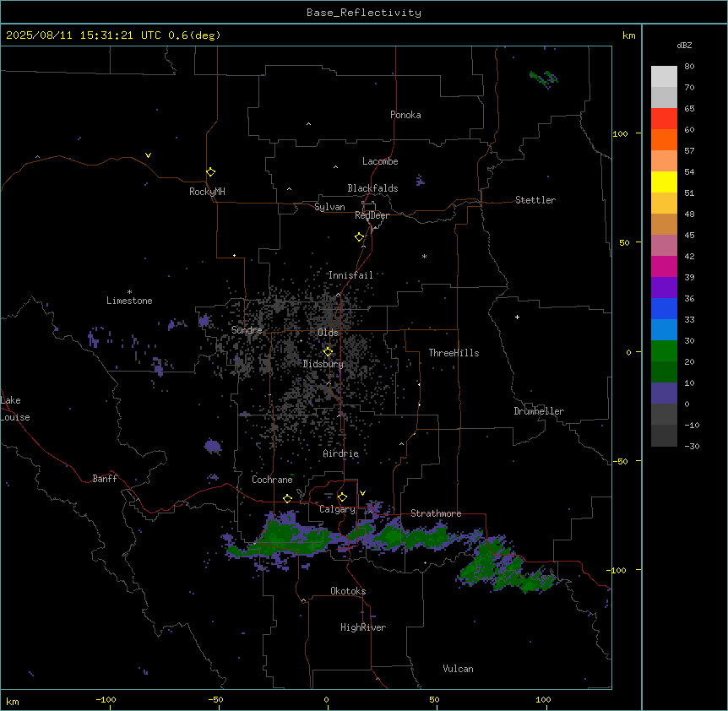Click the yellow diamond marker near RockyMH
The image size is (728, 711).
tap(211, 172)
